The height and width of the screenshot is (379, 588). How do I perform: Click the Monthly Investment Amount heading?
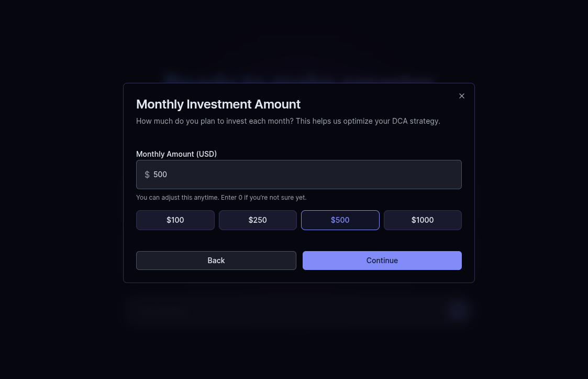pyautogui.click(x=218, y=104)
